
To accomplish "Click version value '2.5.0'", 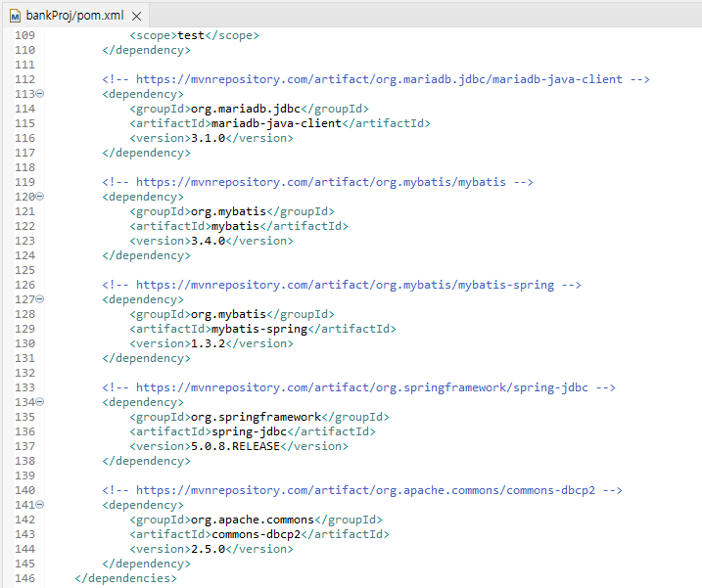I will 209,549.
